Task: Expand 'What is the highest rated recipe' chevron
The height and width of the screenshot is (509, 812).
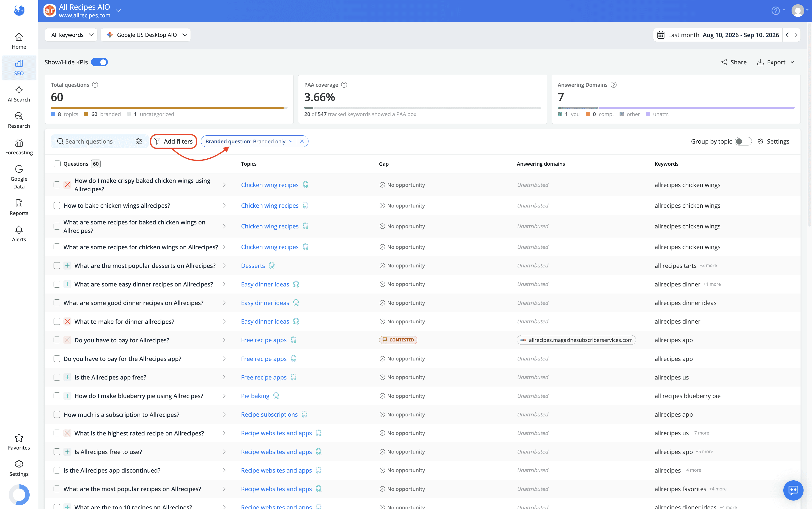Action: tap(224, 433)
